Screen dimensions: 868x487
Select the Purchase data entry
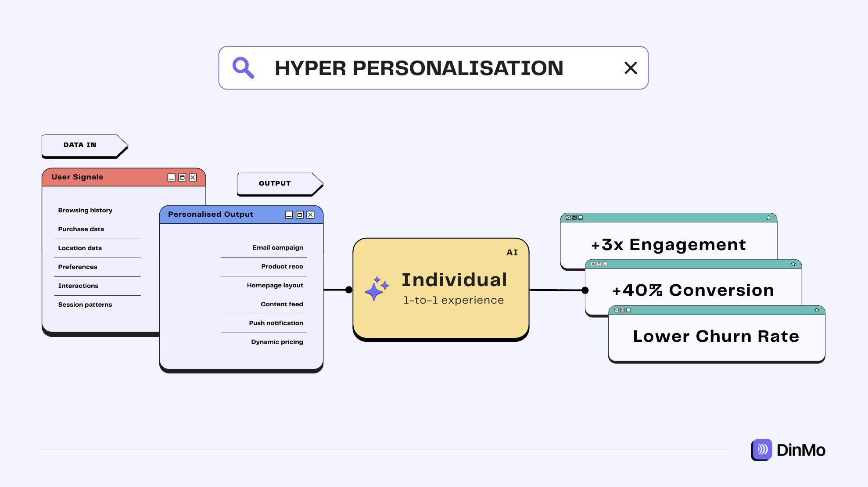click(81, 229)
